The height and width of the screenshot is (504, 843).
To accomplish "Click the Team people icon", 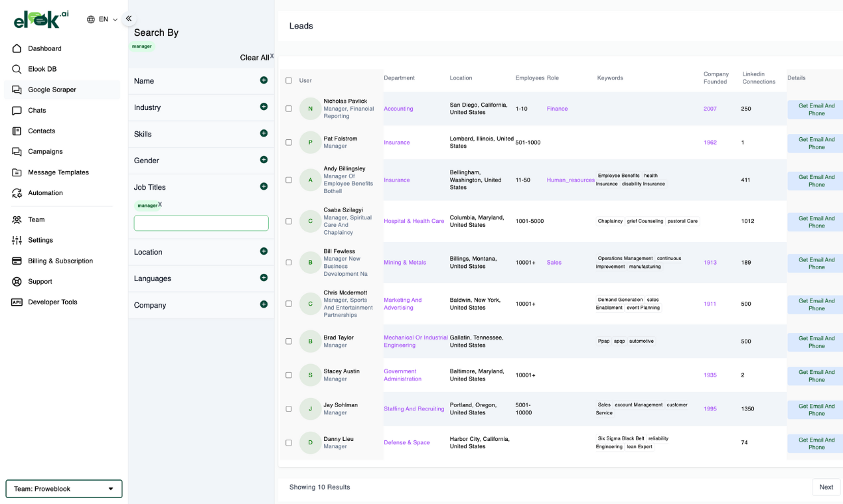I will click(x=17, y=220).
